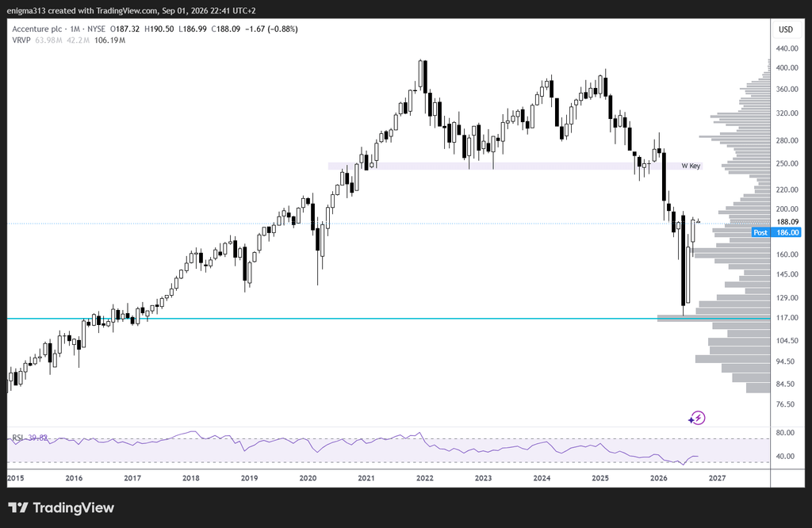Click the 2016 time axis label
This screenshot has height=528, width=812.
click(x=74, y=478)
